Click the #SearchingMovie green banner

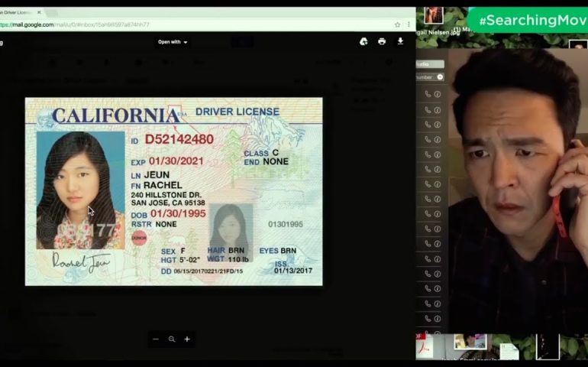pyautogui.click(x=528, y=20)
